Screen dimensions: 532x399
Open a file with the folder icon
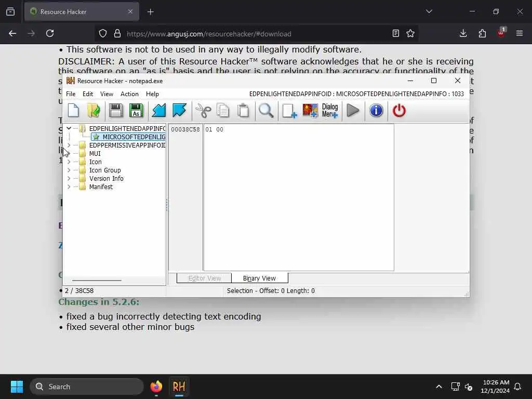pyautogui.click(x=94, y=111)
